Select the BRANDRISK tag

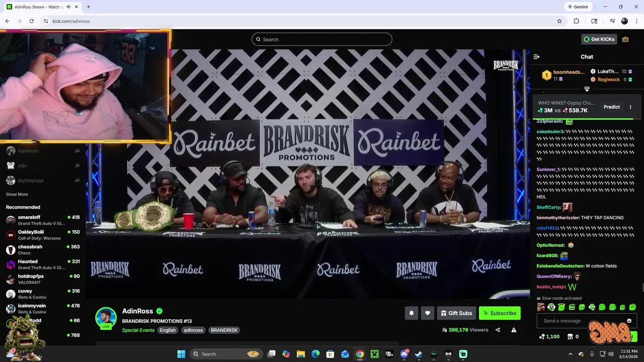[x=224, y=330]
